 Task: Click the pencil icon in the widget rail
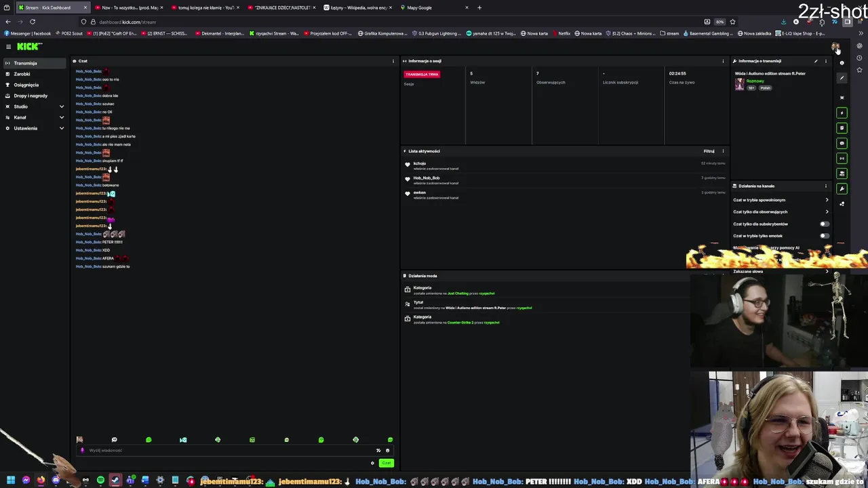coord(842,78)
